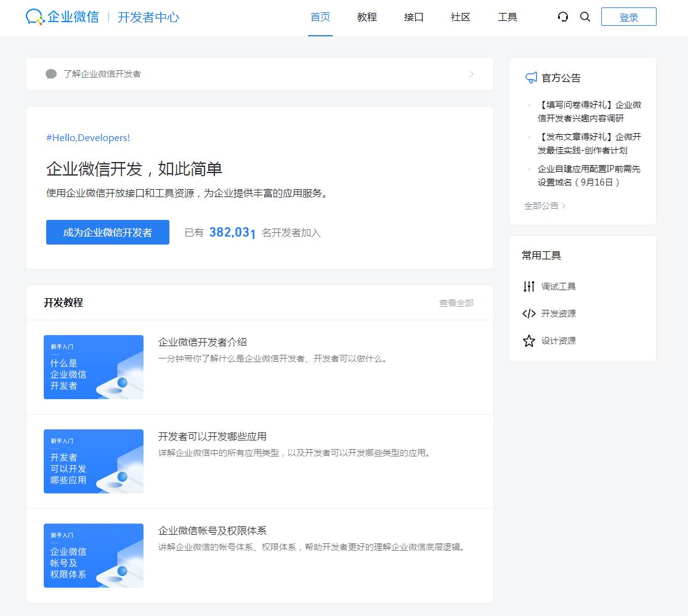Open the search magnifier icon

[585, 17]
